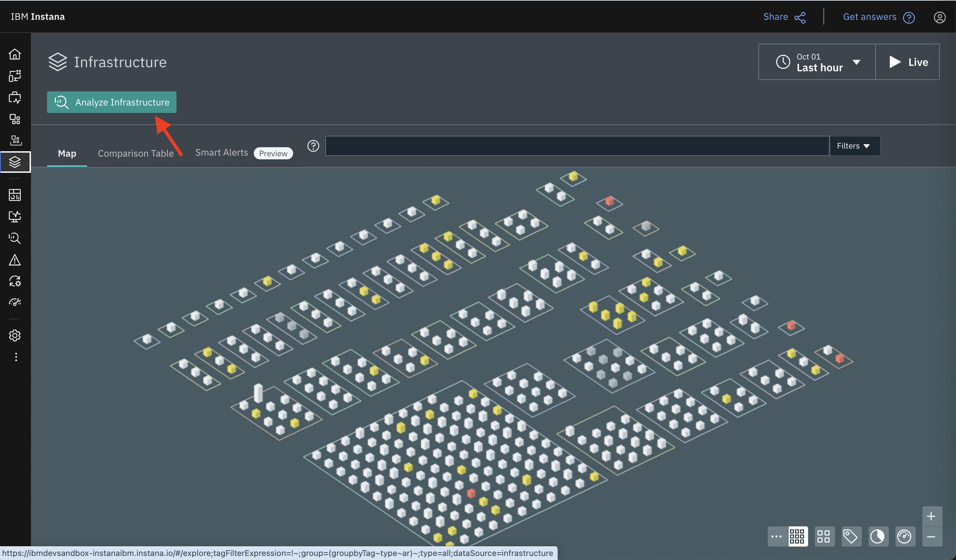Viewport: 956px width, 560px height.
Task: Enable Live mode
Action: 908,62
